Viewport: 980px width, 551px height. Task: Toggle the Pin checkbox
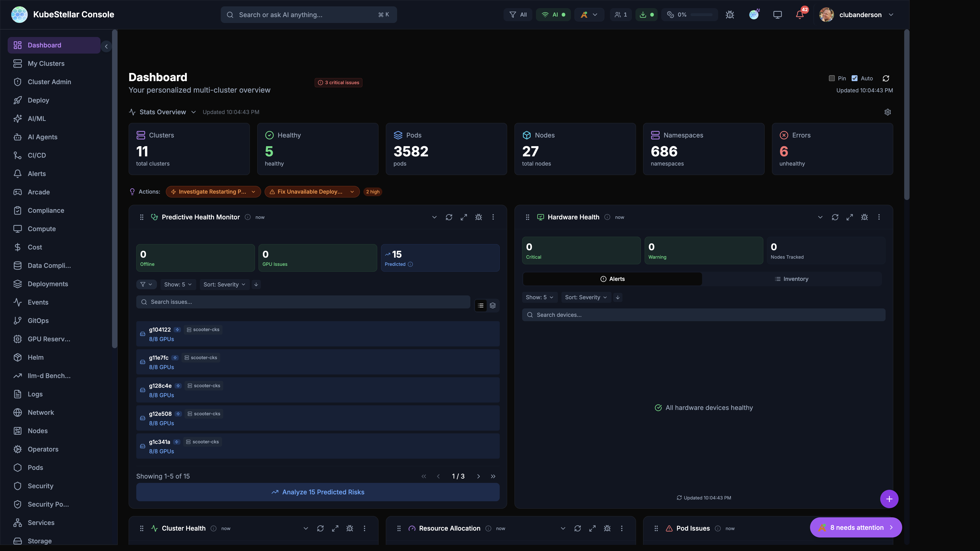pos(832,78)
